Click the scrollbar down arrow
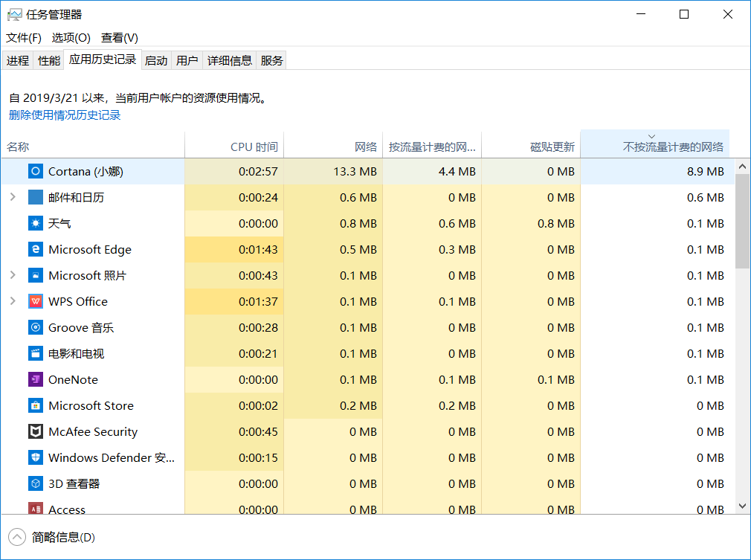This screenshot has width=751, height=560. [742, 506]
